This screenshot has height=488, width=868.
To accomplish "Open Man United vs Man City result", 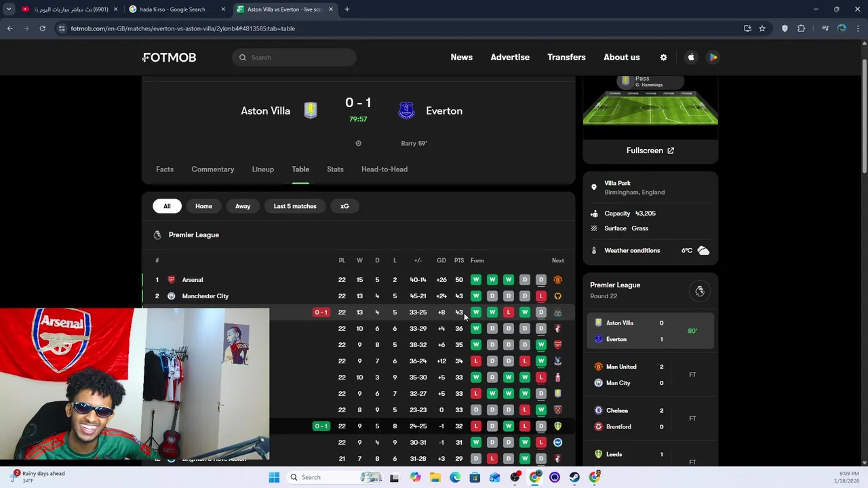I will (651, 375).
